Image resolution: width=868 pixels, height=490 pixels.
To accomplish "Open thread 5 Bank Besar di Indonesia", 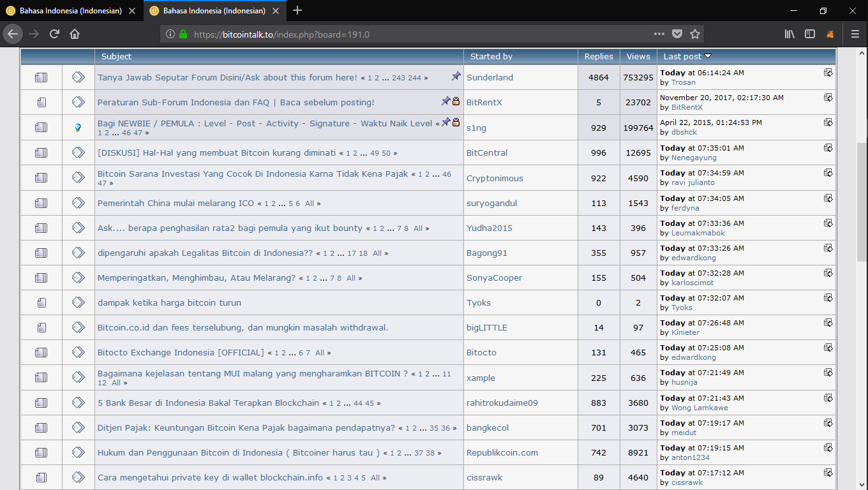I will [208, 403].
